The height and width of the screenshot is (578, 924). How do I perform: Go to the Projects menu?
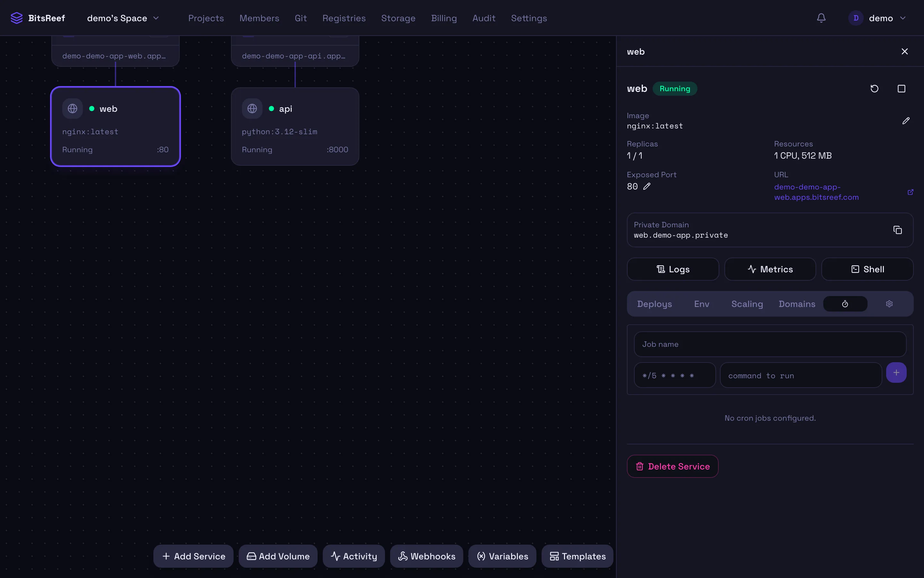pyautogui.click(x=206, y=18)
